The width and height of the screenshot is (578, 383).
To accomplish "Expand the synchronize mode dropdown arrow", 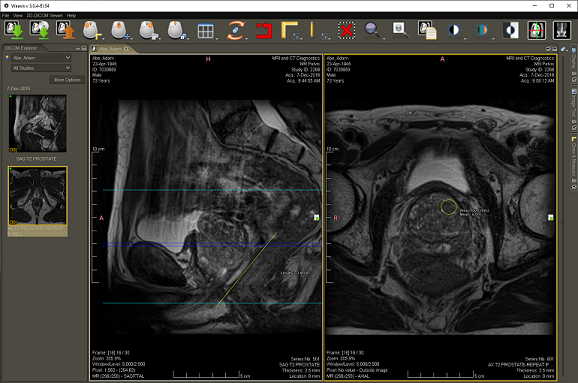I will coord(246,38).
